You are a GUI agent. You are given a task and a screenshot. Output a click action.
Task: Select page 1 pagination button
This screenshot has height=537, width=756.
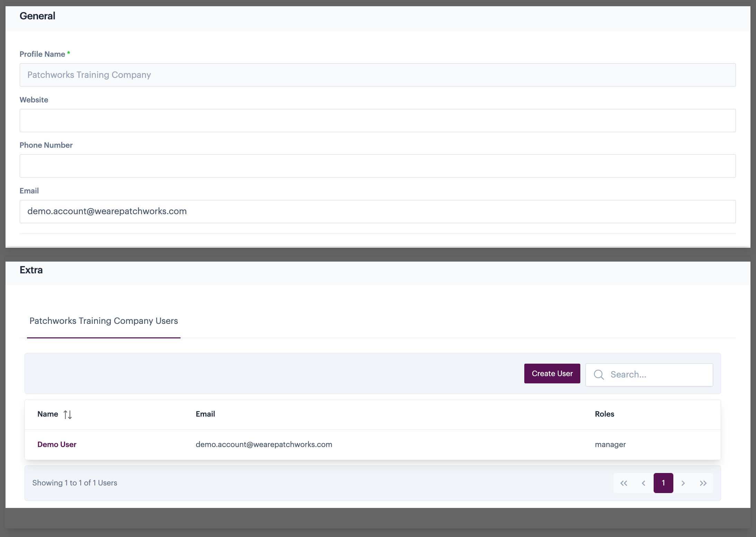663,483
